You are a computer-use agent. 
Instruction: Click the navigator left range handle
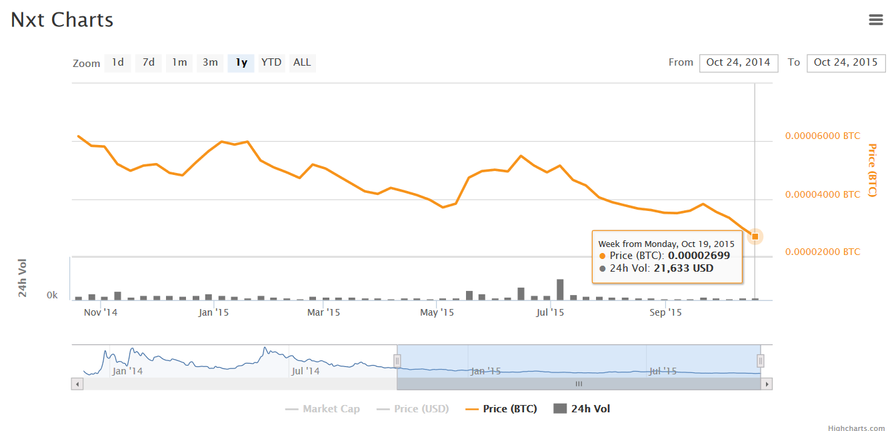[x=397, y=360]
